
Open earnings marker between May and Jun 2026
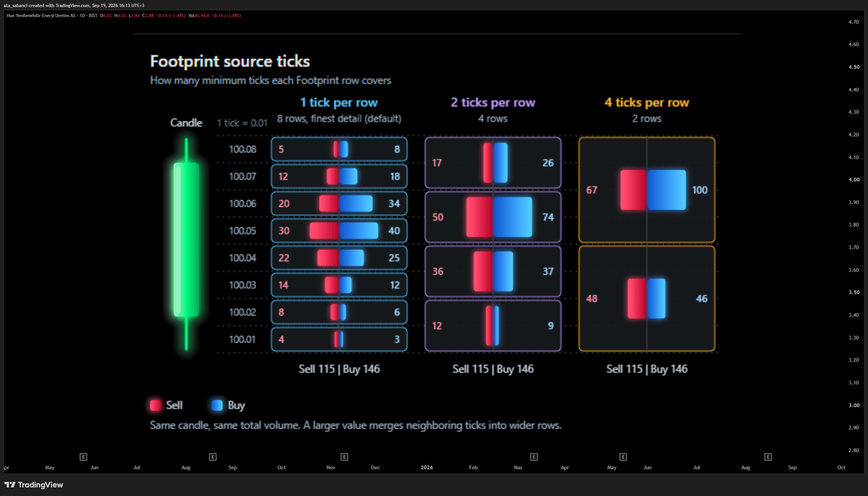623,457
